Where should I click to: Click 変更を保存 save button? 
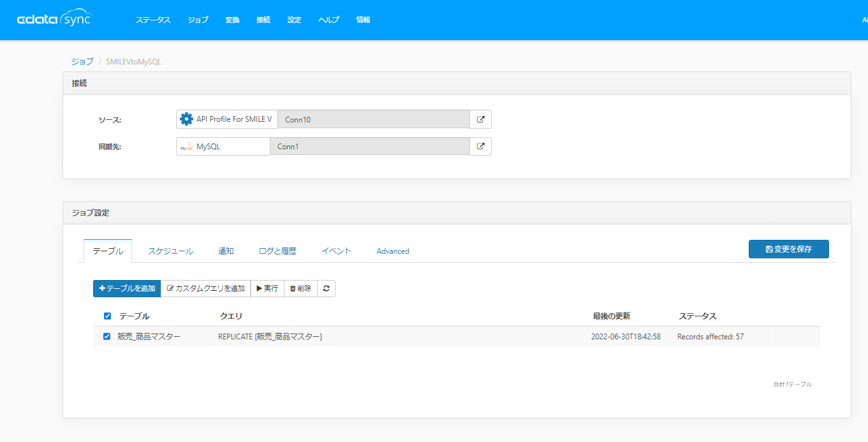coord(788,249)
